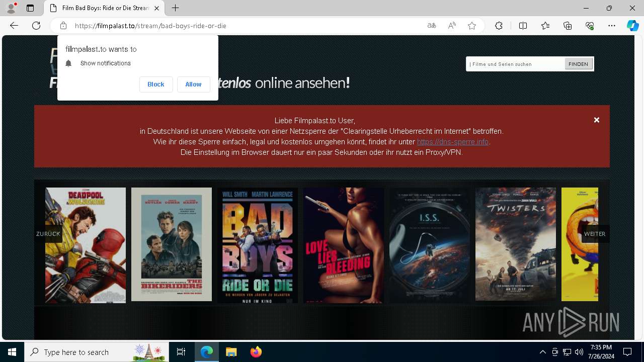Screen dimensions: 644x362
Task: Open the Collections panel
Action: point(568,26)
